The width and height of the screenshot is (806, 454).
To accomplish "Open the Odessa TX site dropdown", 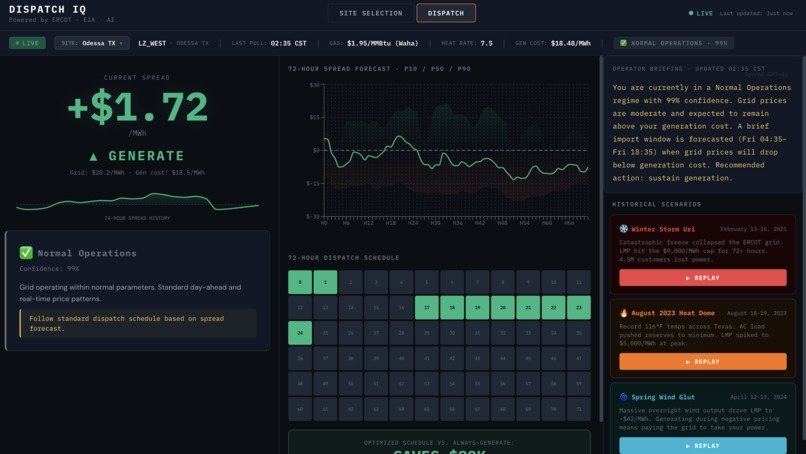I will 92,43.
